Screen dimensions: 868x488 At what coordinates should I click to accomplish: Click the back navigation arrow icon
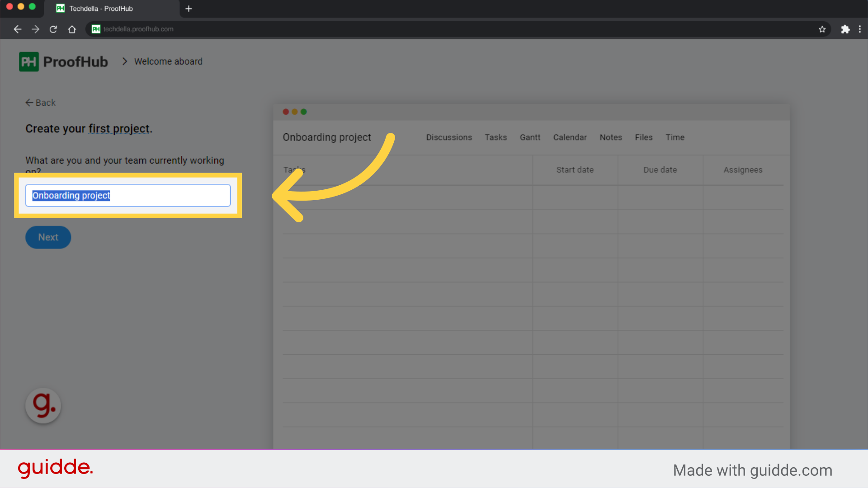pos(17,29)
